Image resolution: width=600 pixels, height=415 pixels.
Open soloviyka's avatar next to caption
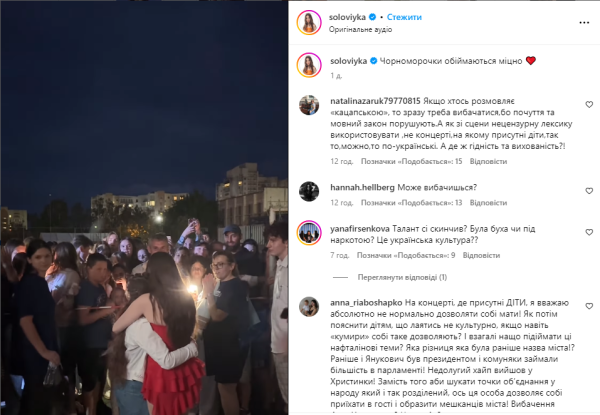[309, 65]
